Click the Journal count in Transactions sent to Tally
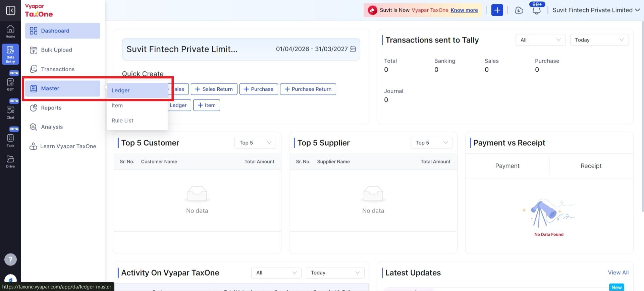Image resolution: width=644 pixels, height=291 pixels. tap(386, 100)
